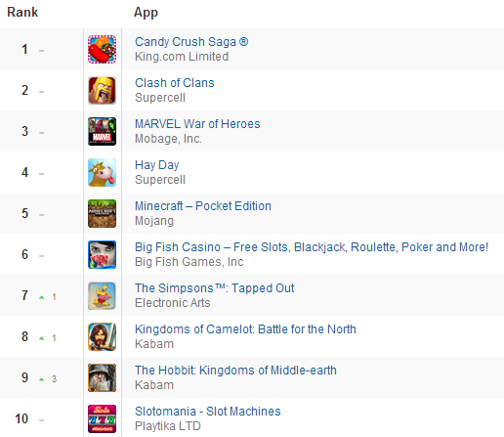504x437 pixels.
Task: Open the Slotomania 777 icon
Action: [102, 418]
